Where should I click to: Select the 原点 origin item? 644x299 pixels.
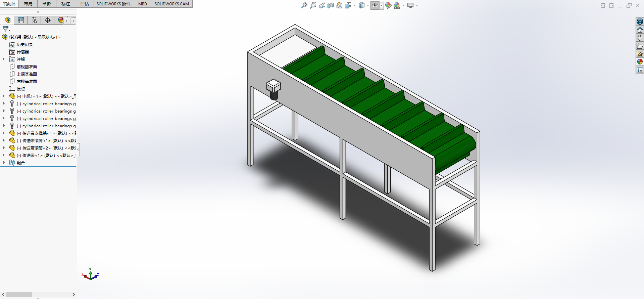point(17,89)
